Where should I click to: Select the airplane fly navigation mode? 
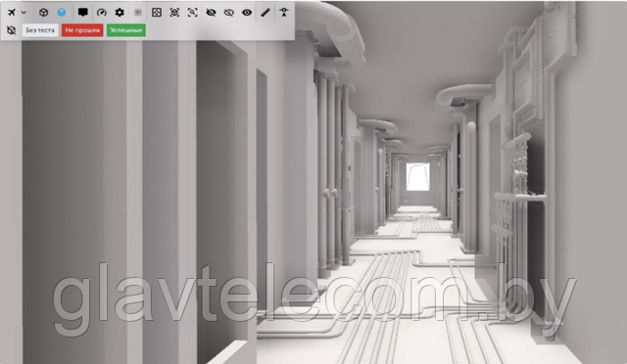pos(12,13)
